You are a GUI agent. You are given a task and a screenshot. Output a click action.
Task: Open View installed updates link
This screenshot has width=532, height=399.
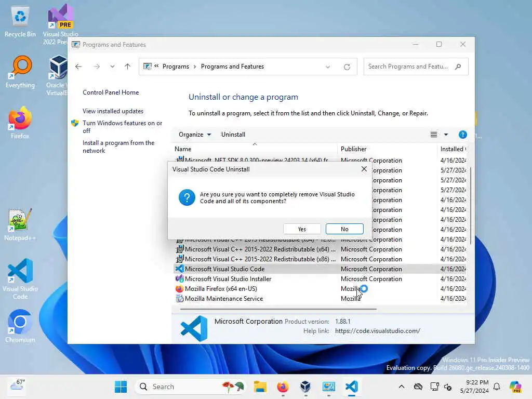113,111
